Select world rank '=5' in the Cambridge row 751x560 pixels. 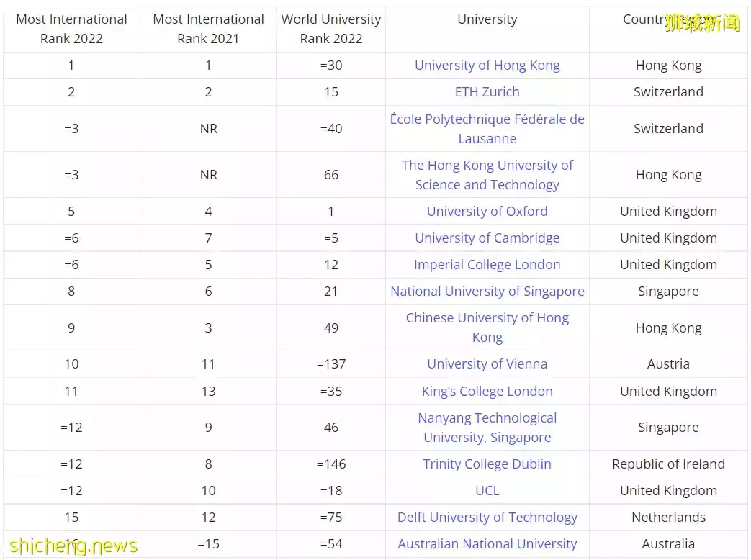[x=331, y=238]
